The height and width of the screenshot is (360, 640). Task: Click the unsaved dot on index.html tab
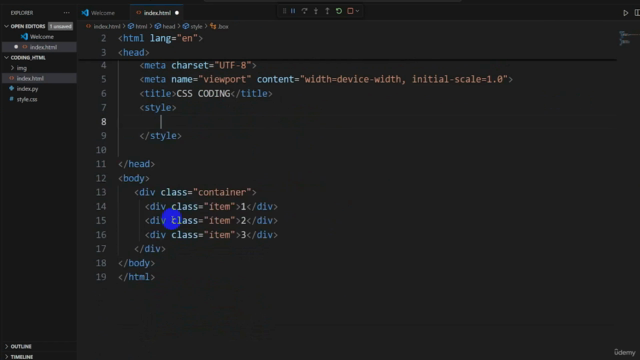(177, 13)
